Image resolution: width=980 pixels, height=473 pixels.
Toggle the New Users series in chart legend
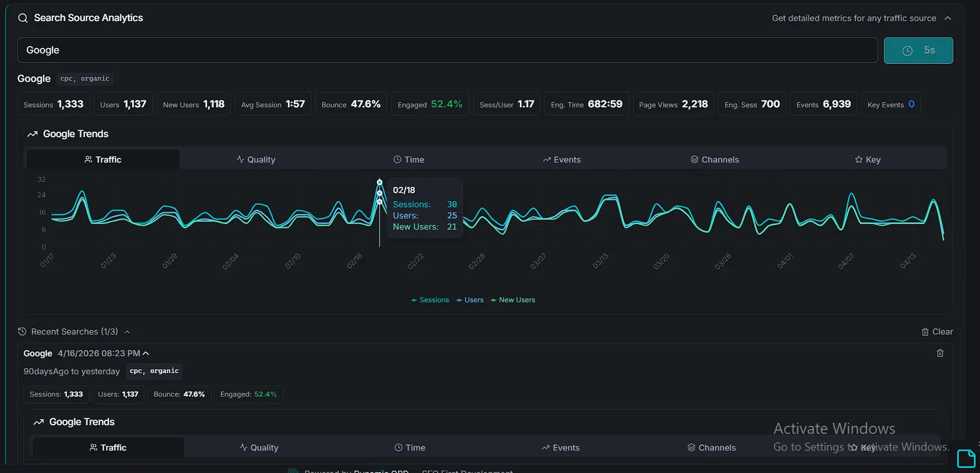click(x=512, y=300)
